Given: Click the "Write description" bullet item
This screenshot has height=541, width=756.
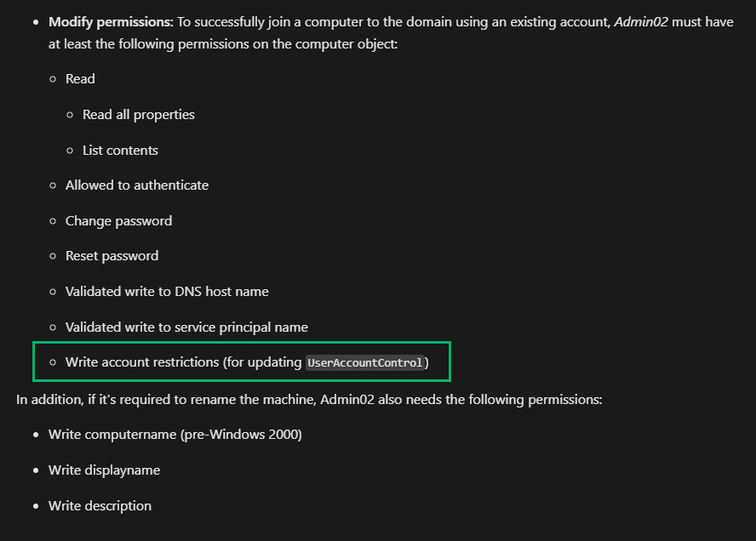Looking at the screenshot, I should click(100, 506).
